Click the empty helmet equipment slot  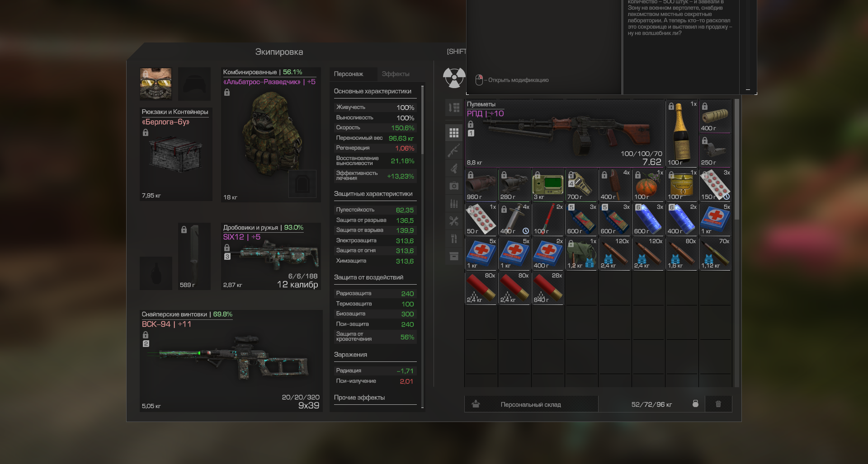pos(194,84)
